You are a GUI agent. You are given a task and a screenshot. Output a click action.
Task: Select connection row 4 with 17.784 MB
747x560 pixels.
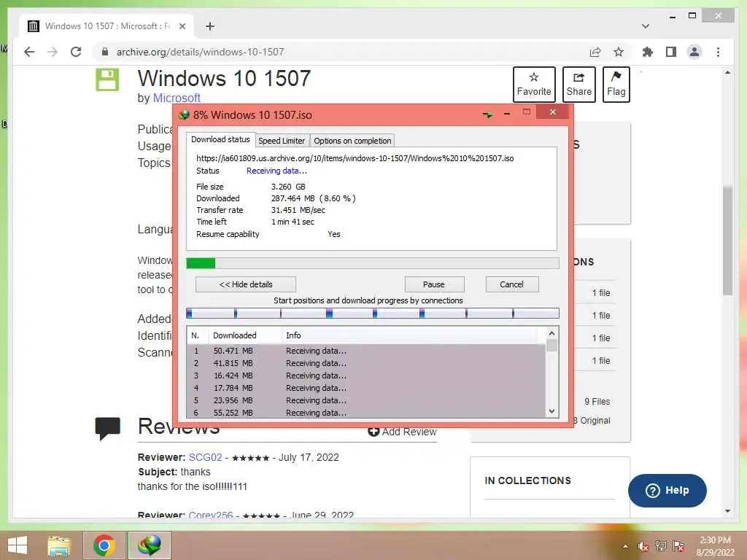366,388
